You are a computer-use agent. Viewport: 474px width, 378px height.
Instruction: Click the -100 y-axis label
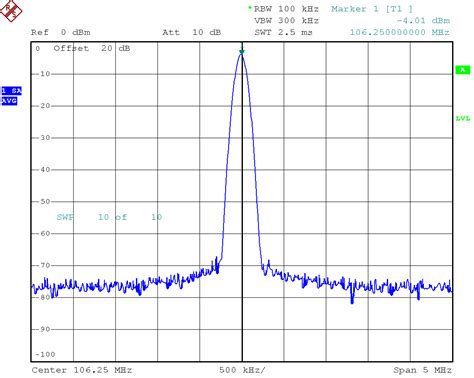(x=45, y=354)
